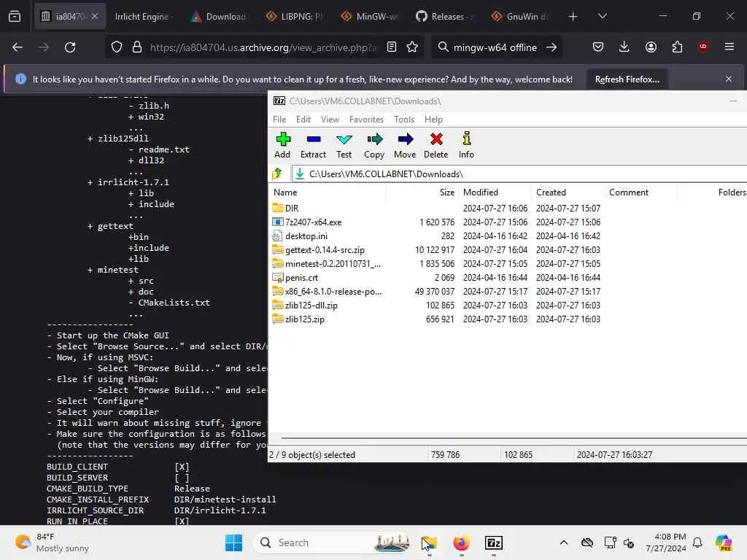This screenshot has height=560, width=747.
Task: Open the Firefox downloads panel
Action: pos(624,47)
